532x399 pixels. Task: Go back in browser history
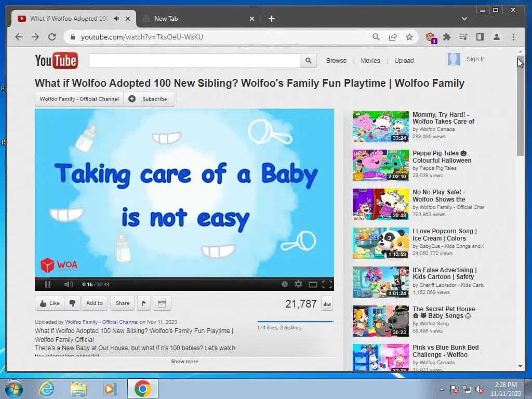[19, 37]
